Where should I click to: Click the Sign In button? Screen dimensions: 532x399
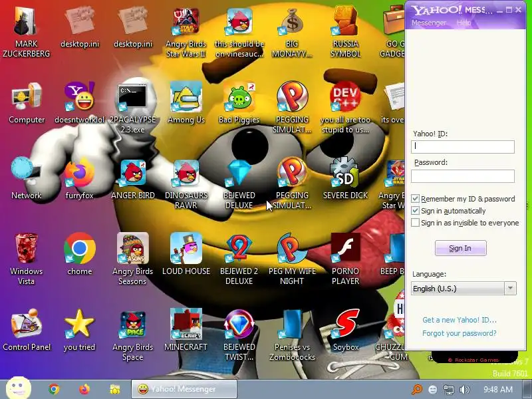[x=460, y=248]
